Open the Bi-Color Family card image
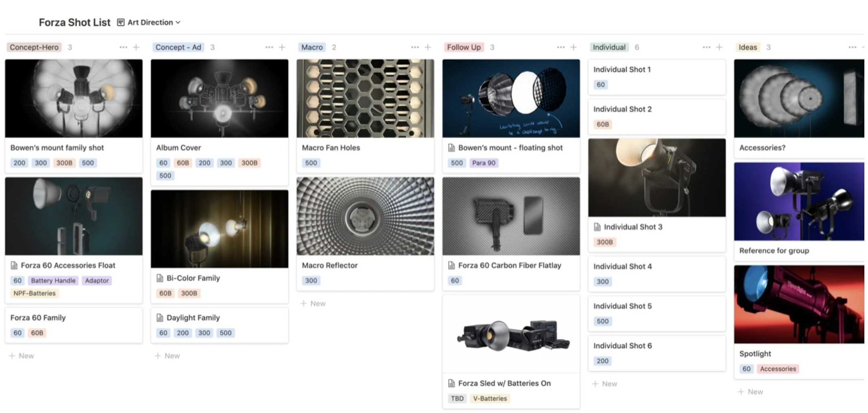 click(x=220, y=229)
